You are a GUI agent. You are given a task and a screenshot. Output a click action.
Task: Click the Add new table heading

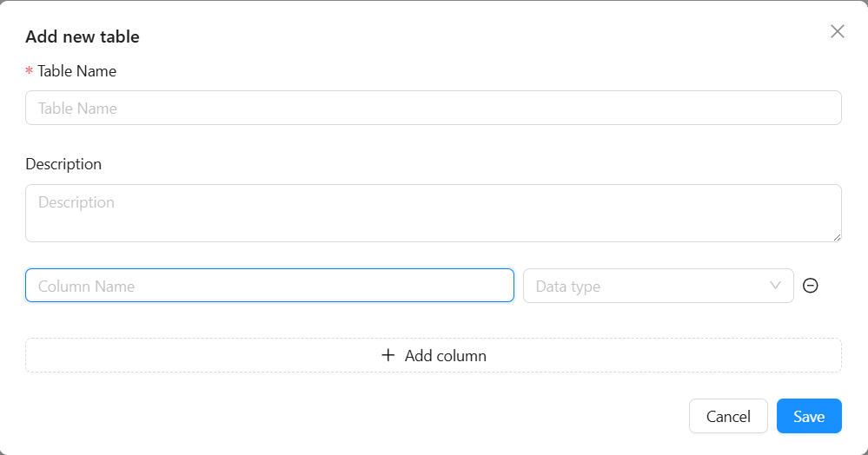point(83,36)
